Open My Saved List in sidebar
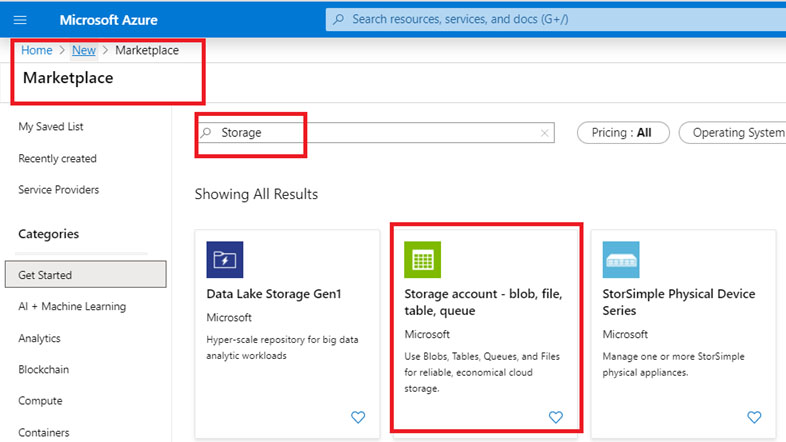This screenshot has height=442, width=786. tap(50, 127)
